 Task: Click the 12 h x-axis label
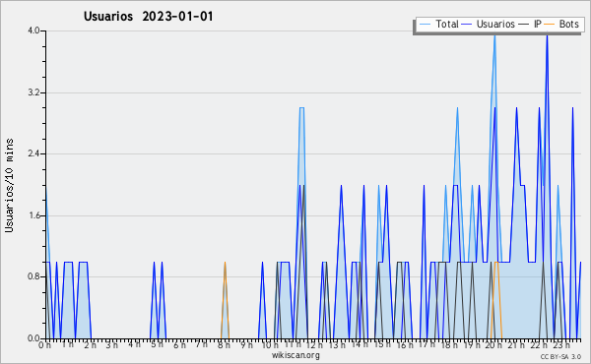[x=314, y=345]
